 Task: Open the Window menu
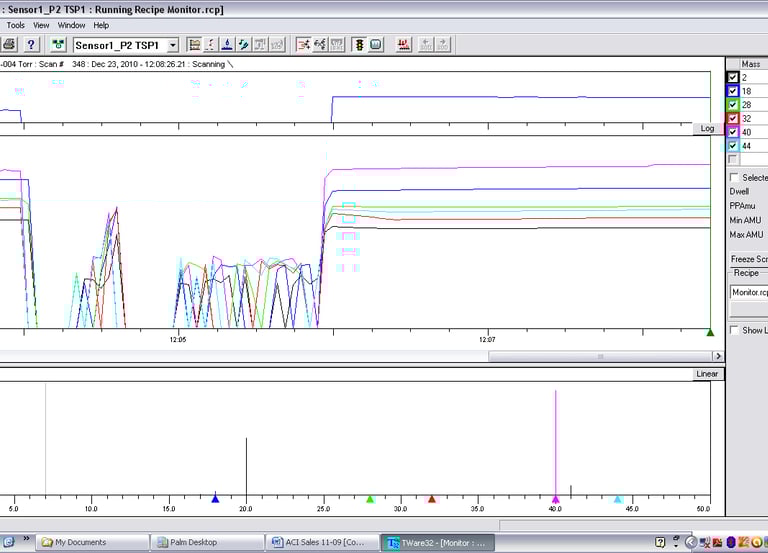click(71, 25)
